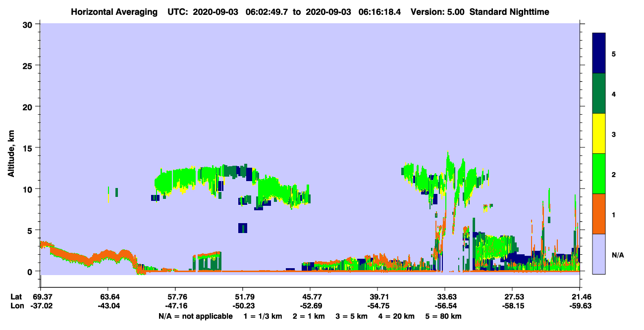Click colorbar label 4
The width and height of the screenshot is (644, 330).
614,94
